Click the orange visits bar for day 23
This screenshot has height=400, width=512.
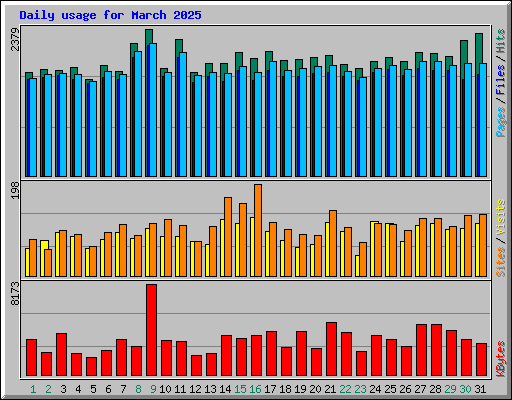363,259
